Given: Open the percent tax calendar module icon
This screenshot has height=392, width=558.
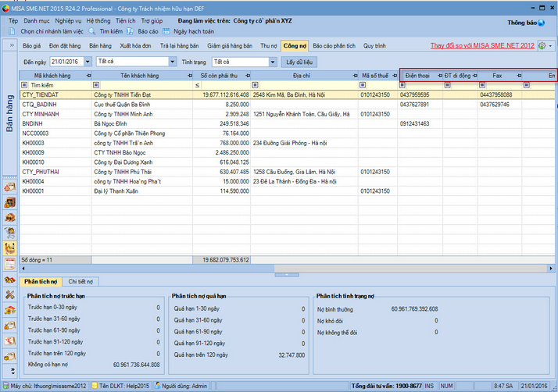Looking at the screenshot, I should click(10, 340).
